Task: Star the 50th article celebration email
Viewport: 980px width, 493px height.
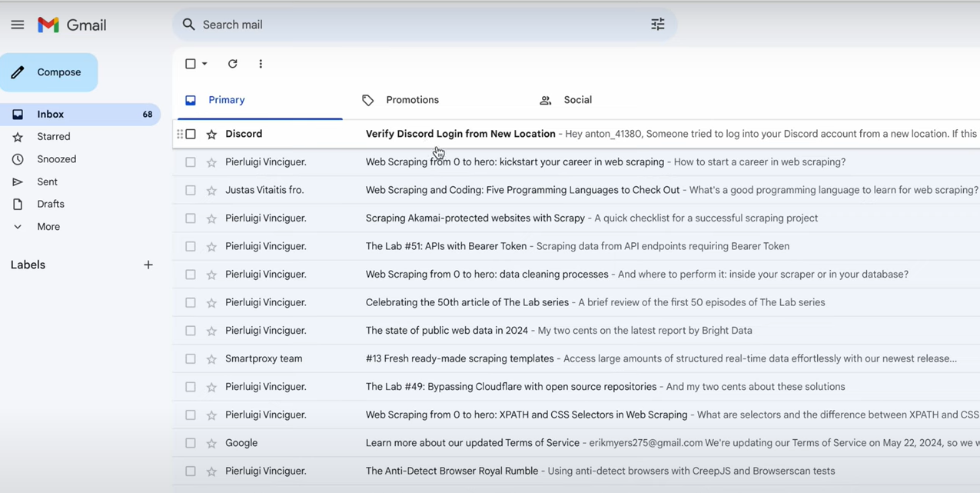Action: (211, 302)
